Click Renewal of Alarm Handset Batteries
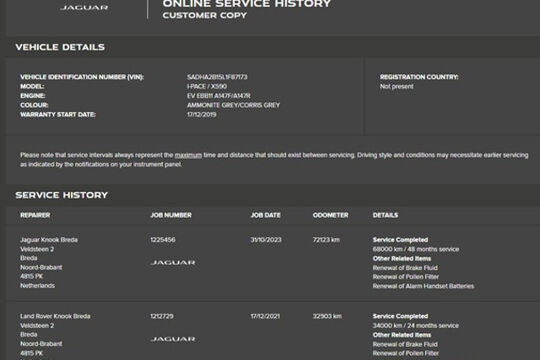Viewport: 540px width, 360px height. (423, 286)
